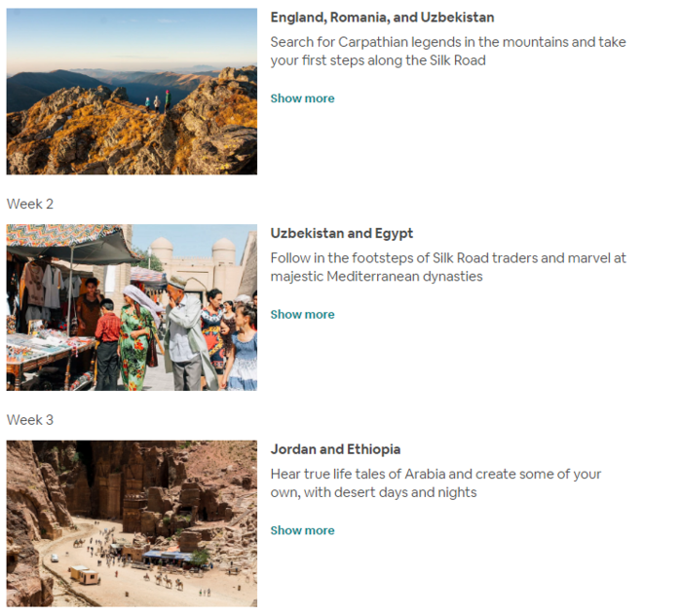
Task: Click the domed towers in the market photo
Action: [193, 251]
